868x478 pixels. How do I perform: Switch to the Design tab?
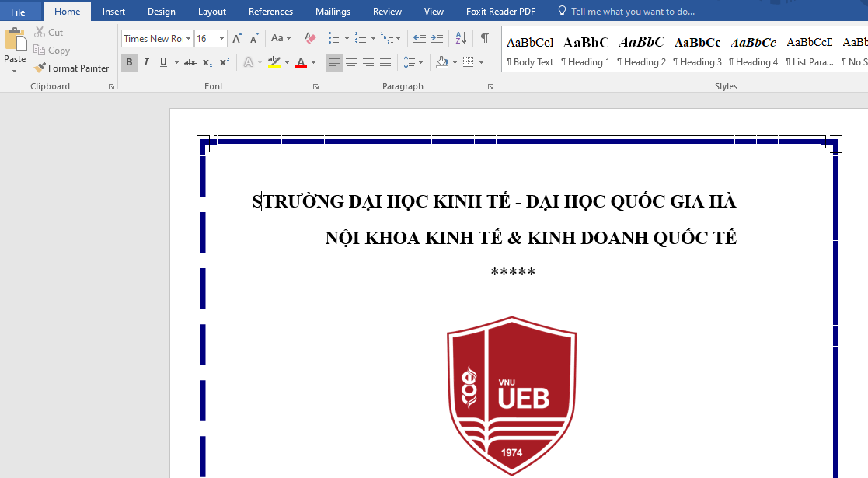pos(161,12)
